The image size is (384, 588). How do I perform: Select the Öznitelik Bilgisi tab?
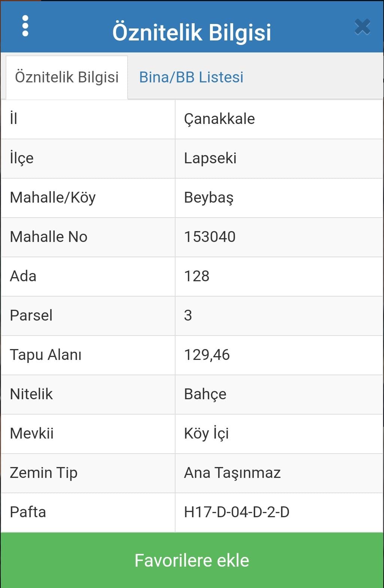67,77
